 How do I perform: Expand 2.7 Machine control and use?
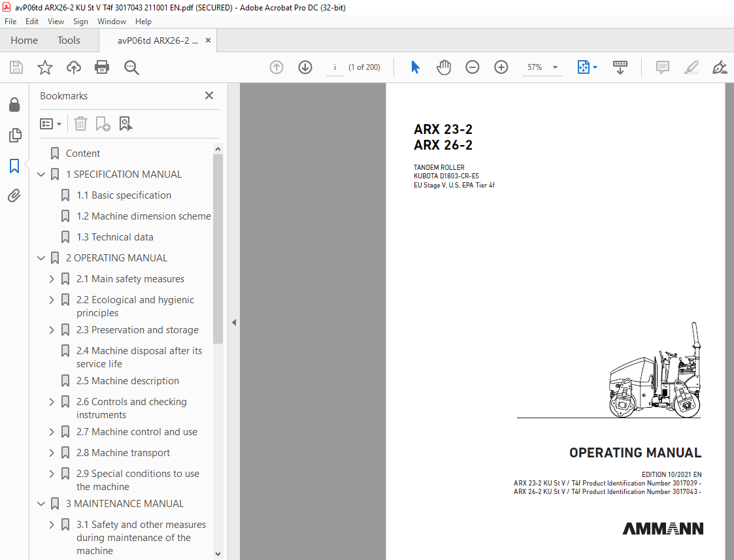click(x=52, y=432)
